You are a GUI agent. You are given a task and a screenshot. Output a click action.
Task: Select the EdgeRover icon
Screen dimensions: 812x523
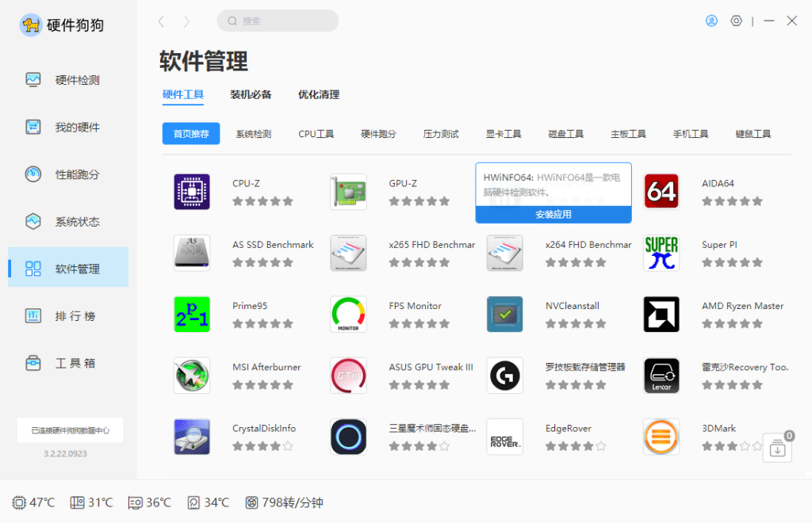[504, 437]
